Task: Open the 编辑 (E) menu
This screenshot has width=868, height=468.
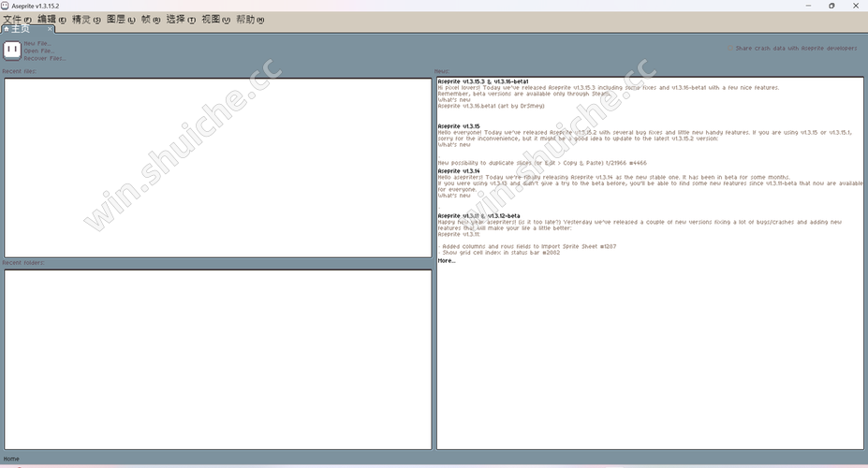Action: [51, 20]
